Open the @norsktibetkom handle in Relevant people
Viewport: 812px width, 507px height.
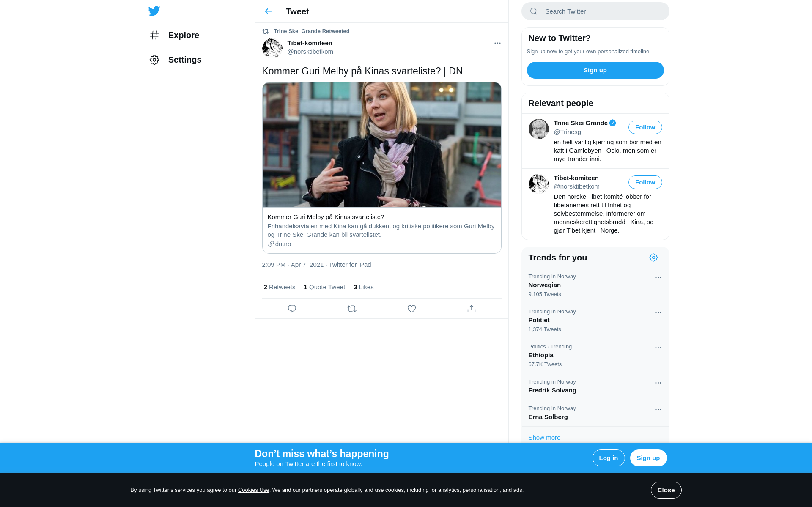pyautogui.click(x=576, y=186)
